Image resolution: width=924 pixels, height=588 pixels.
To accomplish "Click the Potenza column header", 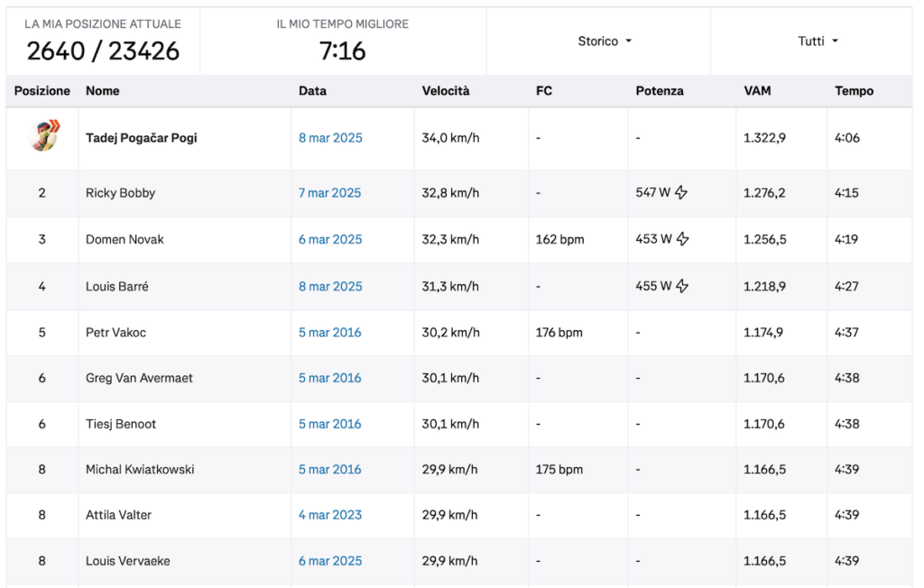I will [x=659, y=91].
